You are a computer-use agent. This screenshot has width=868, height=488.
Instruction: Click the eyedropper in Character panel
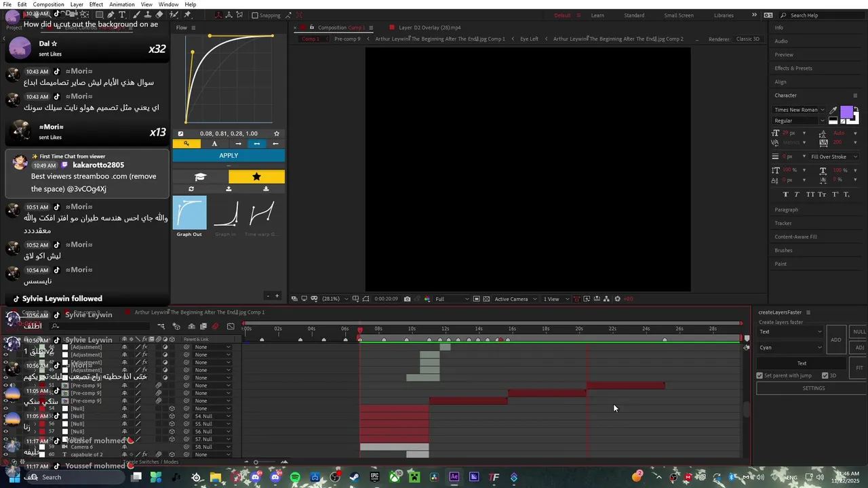(833, 110)
